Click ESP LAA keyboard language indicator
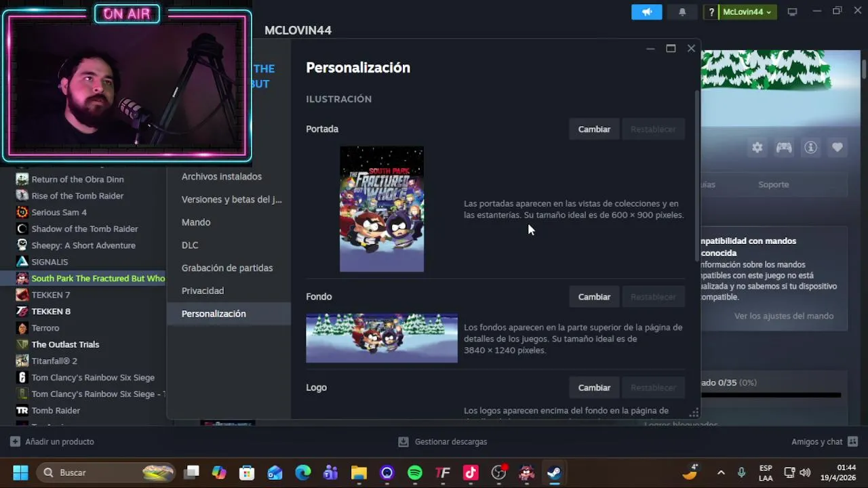This screenshot has width=868, height=488. (766, 472)
